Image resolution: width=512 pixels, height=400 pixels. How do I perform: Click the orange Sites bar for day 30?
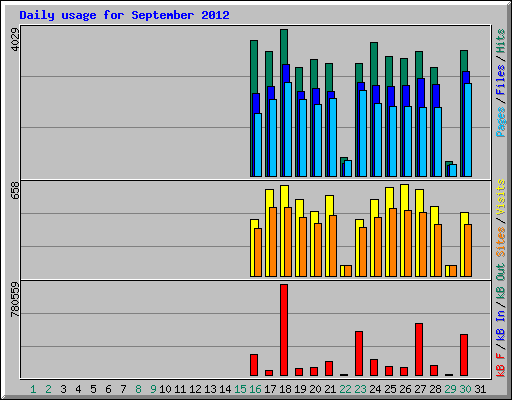point(468,250)
